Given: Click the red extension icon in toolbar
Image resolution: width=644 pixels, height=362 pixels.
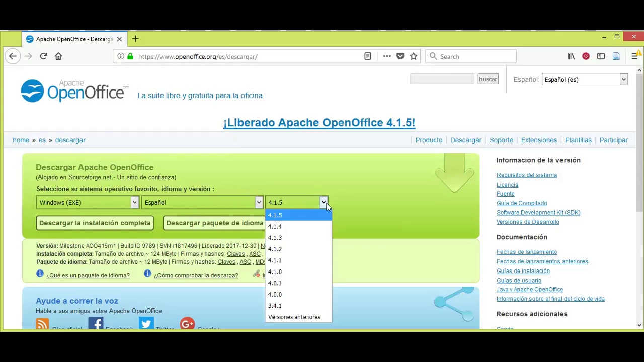Looking at the screenshot, I should coord(586,56).
